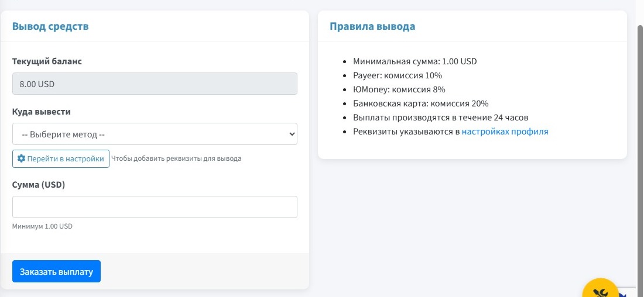
Task: Click the gear icon beside Перейти в настройки
Action: point(21,158)
